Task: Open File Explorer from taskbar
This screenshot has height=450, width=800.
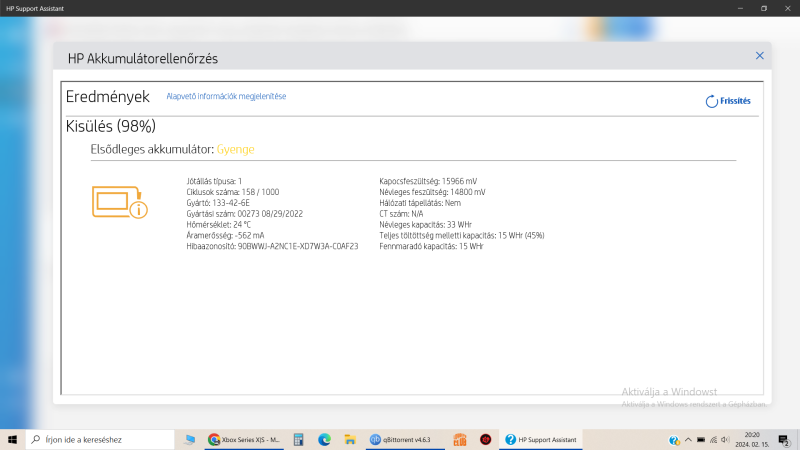Action: 349,439
